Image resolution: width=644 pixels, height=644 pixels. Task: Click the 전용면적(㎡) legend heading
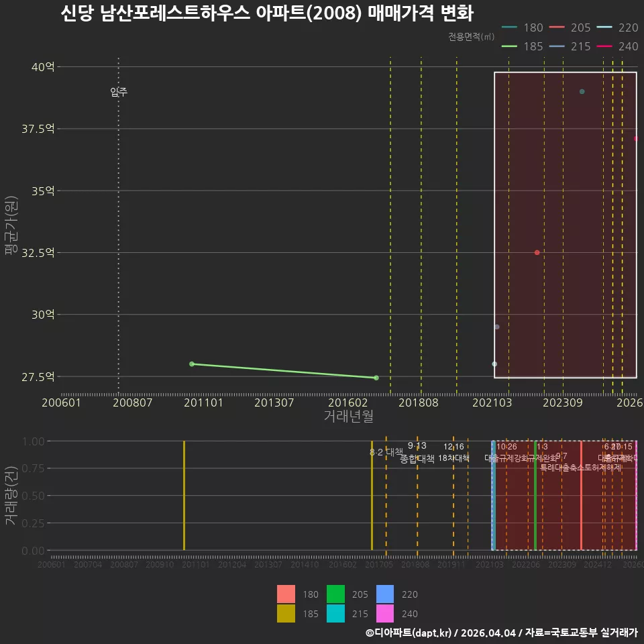pyautogui.click(x=471, y=36)
